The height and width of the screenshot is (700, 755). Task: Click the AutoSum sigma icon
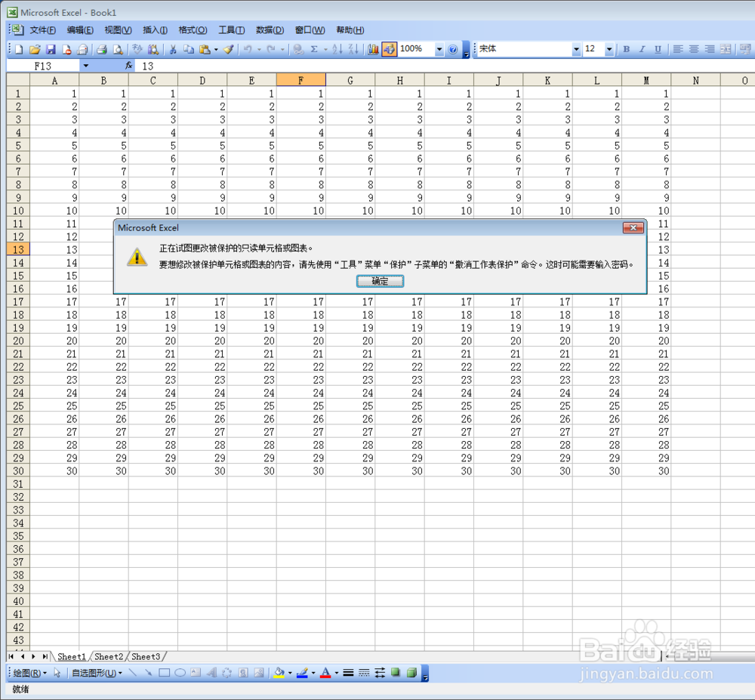tap(314, 49)
